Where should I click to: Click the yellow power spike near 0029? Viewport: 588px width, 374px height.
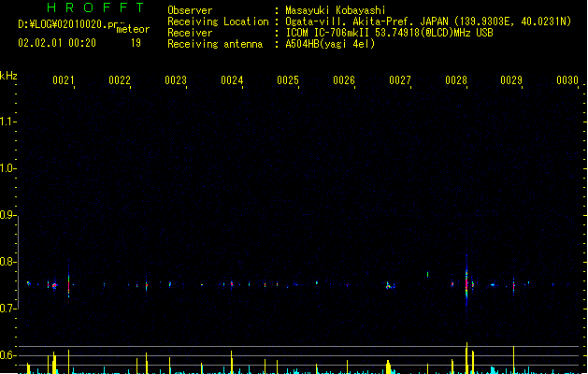pyautogui.click(x=513, y=360)
